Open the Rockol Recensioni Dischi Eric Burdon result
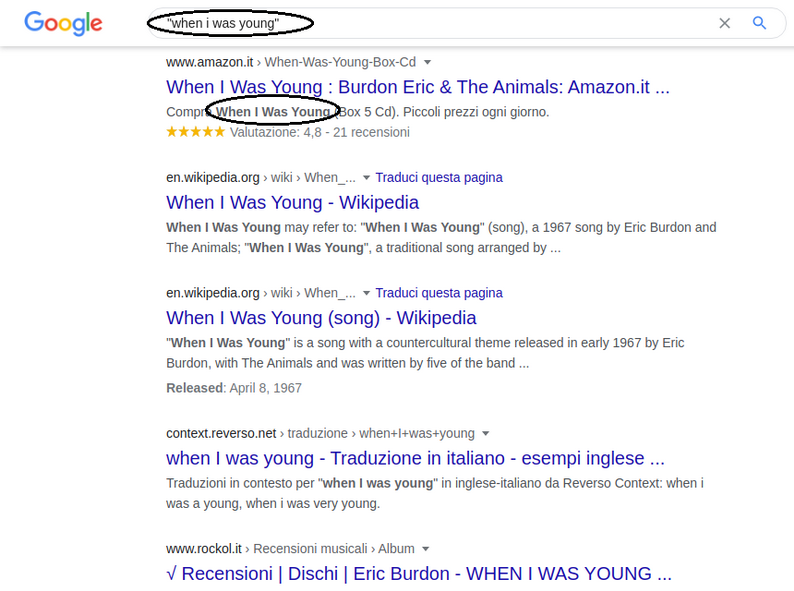The width and height of the screenshot is (794, 591). (x=419, y=574)
